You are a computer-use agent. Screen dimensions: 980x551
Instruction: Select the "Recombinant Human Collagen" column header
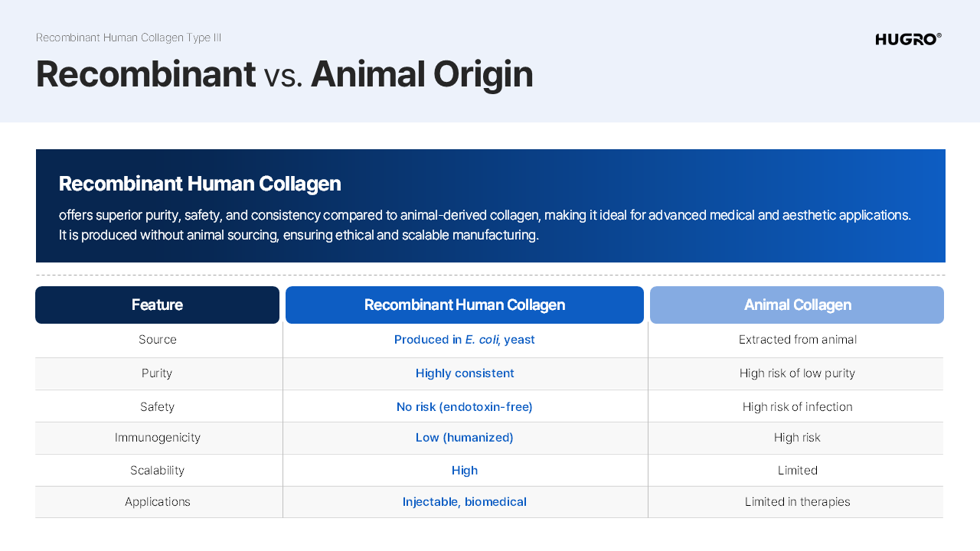pyautogui.click(x=464, y=305)
